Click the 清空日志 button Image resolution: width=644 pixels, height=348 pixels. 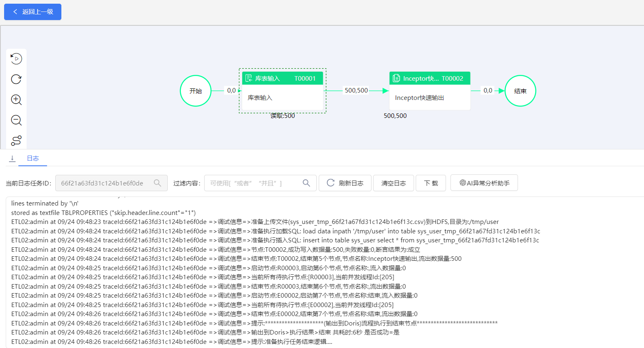tap(394, 183)
